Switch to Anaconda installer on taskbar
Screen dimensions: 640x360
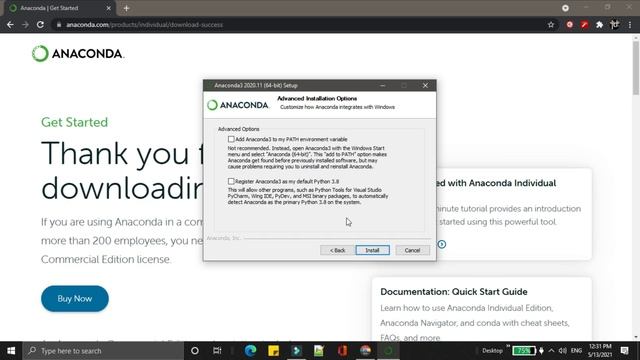(x=388, y=351)
